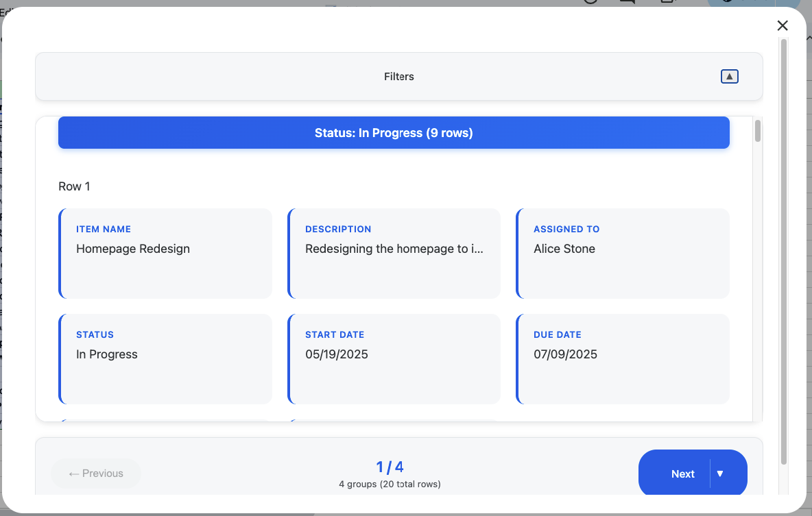Click the 'Row 1' label
Screen dimensions: 812x516
(74, 186)
